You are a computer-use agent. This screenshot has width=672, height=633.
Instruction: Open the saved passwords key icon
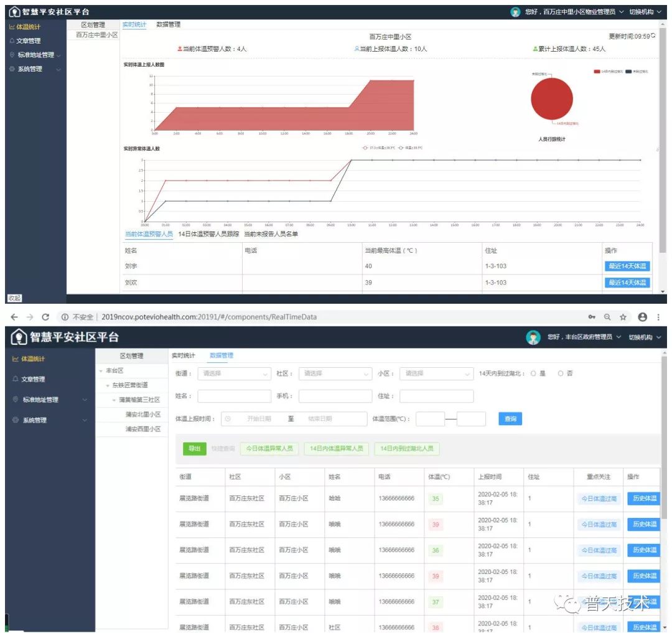coord(592,317)
